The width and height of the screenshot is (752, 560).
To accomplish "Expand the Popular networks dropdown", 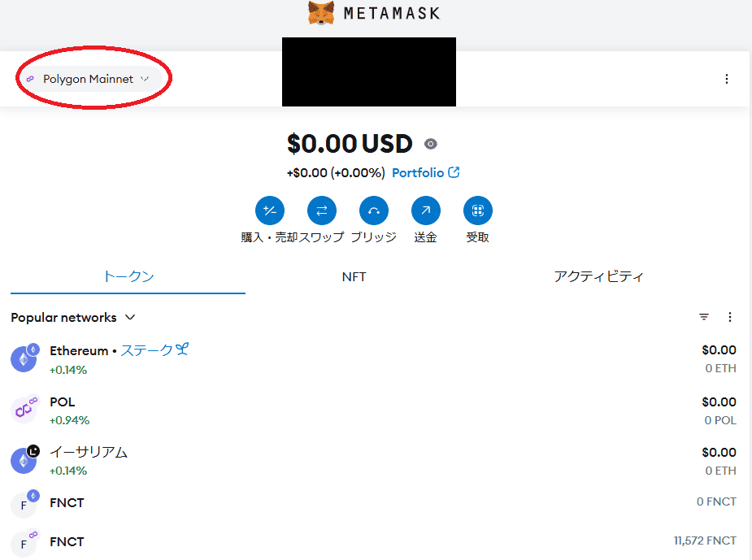I will click(x=73, y=318).
